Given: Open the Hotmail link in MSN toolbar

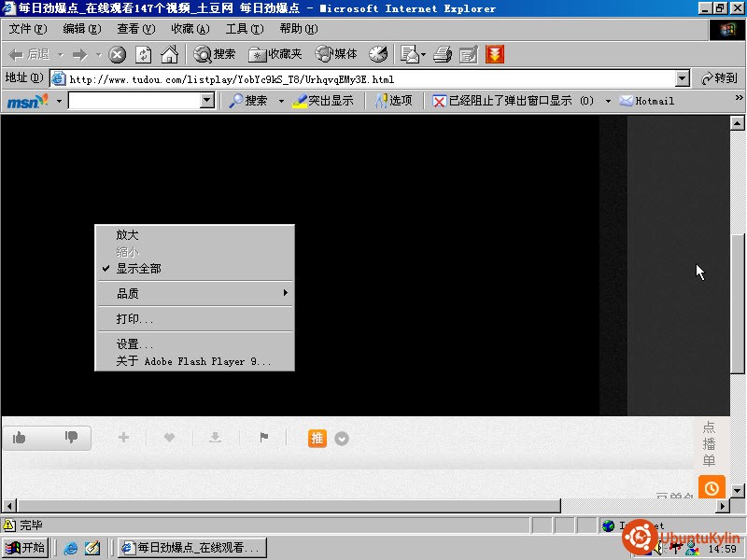Looking at the screenshot, I should tap(647, 101).
